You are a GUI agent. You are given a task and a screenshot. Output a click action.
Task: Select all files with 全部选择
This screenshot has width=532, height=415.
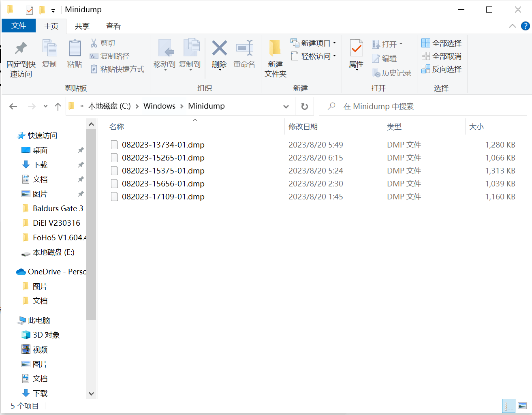(441, 43)
